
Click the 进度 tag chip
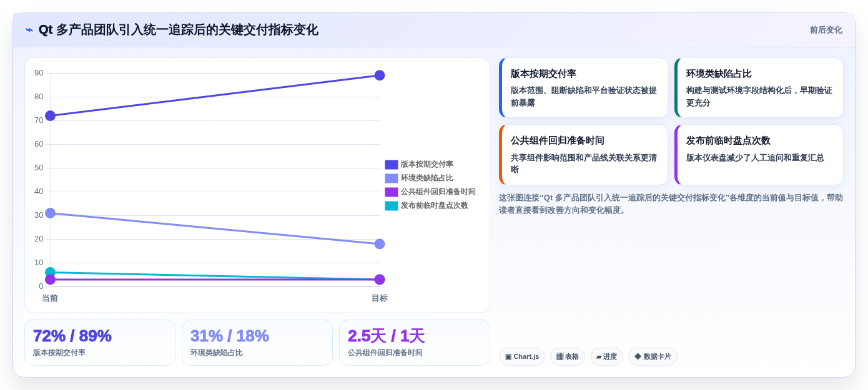pyautogui.click(x=606, y=357)
